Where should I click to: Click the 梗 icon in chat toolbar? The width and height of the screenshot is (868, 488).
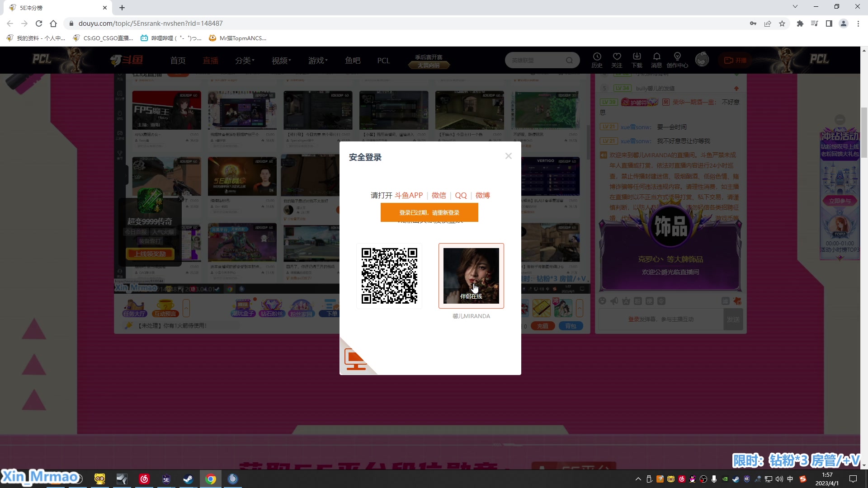click(649, 301)
